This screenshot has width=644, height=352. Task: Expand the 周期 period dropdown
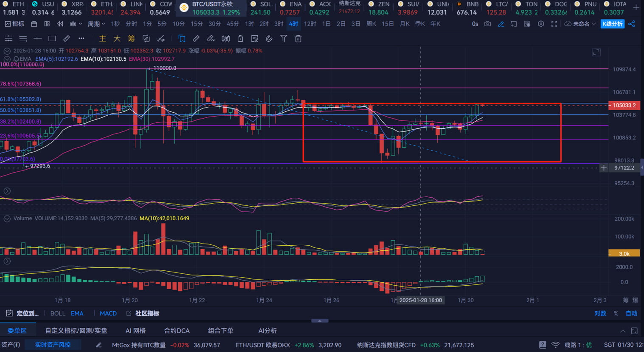tap(96, 24)
